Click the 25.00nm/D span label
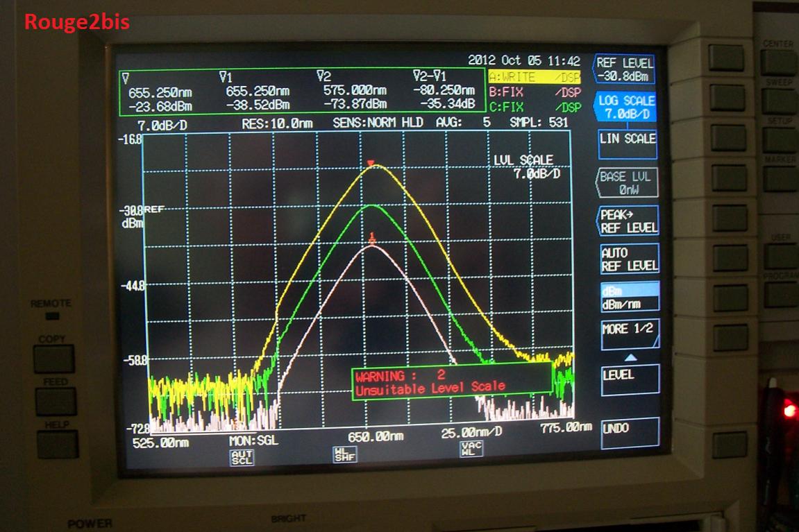The height and width of the screenshot is (532, 799). click(x=471, y=432)
